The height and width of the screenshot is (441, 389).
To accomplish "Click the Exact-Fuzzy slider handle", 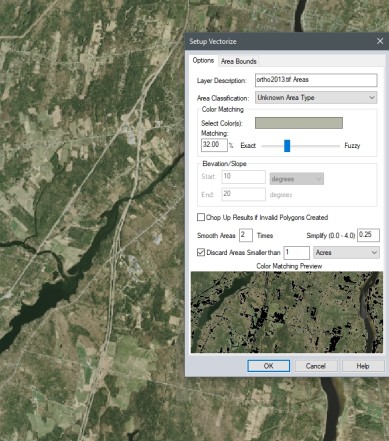I will click(x=287, y=146).
